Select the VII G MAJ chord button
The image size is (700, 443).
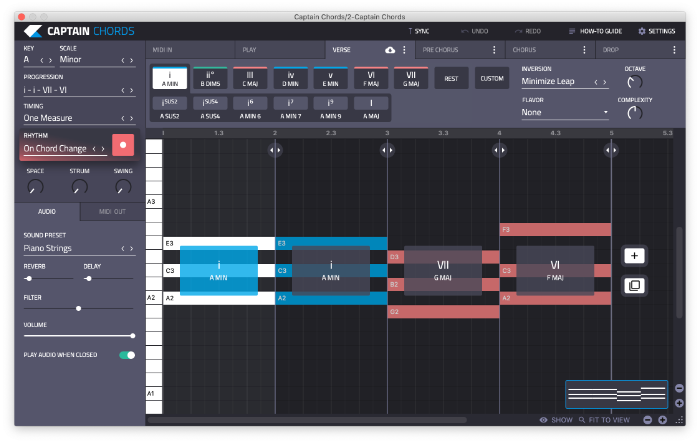(411, 79)
